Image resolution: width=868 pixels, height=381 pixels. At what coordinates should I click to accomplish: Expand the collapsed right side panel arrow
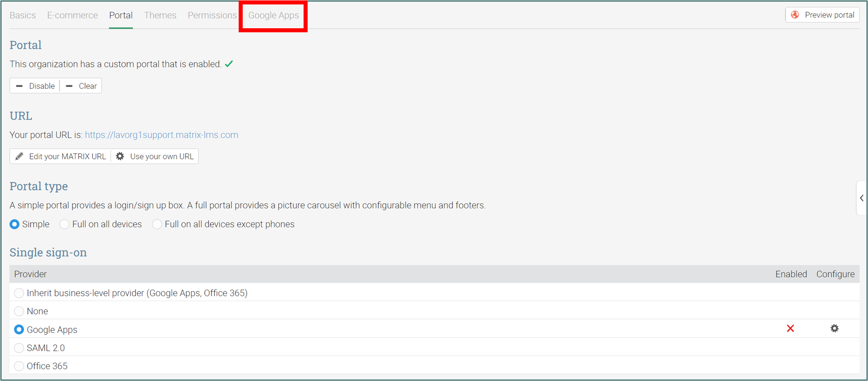point(862,198)
